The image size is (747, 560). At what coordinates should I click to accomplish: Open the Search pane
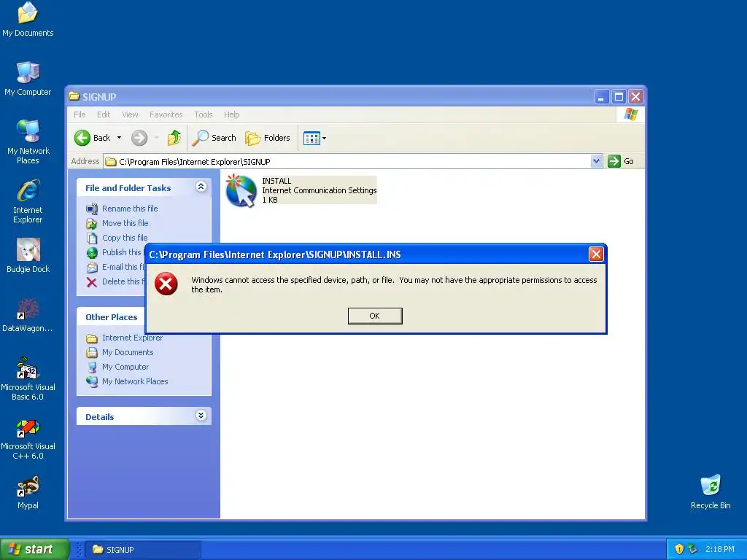click(214, 138)
